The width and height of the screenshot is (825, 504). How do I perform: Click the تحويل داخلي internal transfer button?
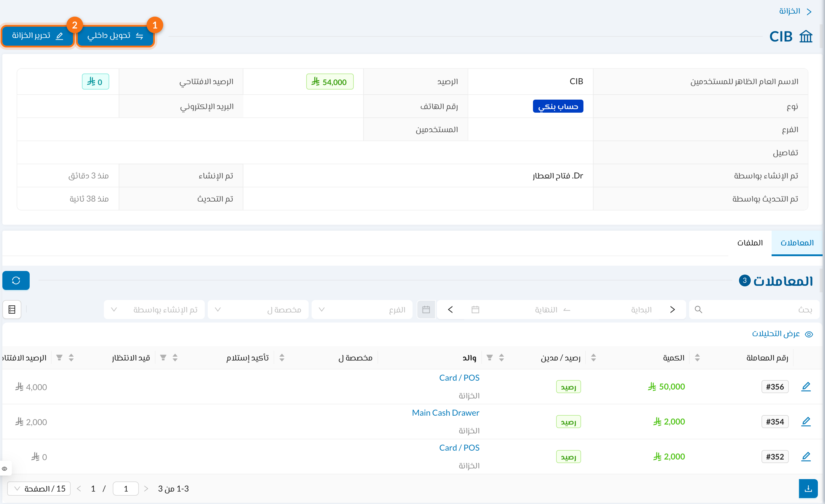tap(115, 36)
